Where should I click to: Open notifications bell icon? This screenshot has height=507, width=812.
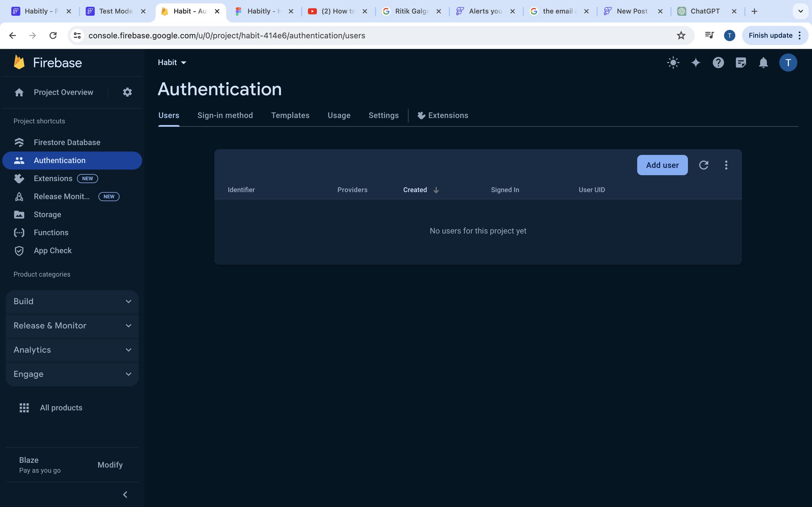click(763, 63)
